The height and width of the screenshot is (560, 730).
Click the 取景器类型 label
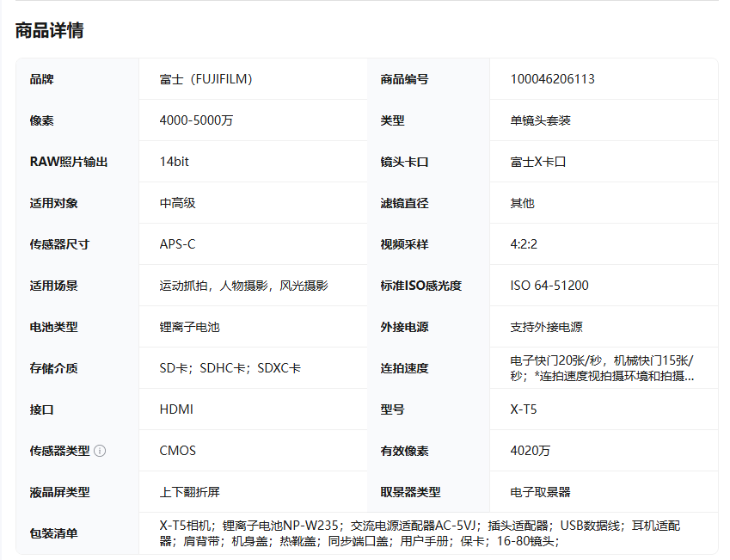411,492
